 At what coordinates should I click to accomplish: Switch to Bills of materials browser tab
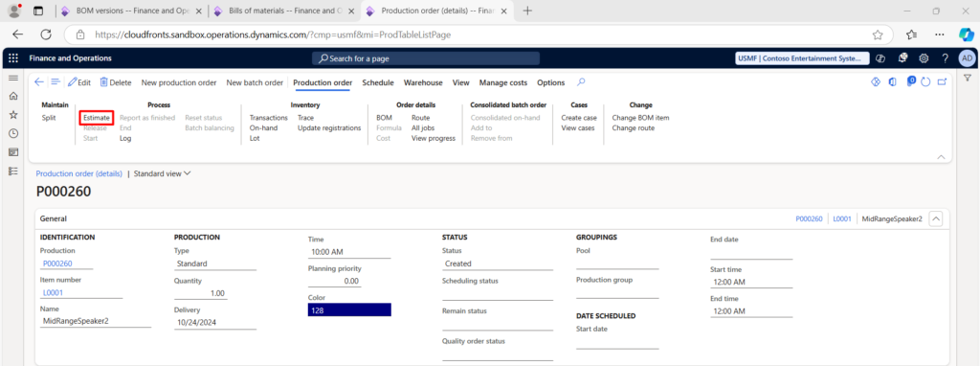[x=284, y=11]
